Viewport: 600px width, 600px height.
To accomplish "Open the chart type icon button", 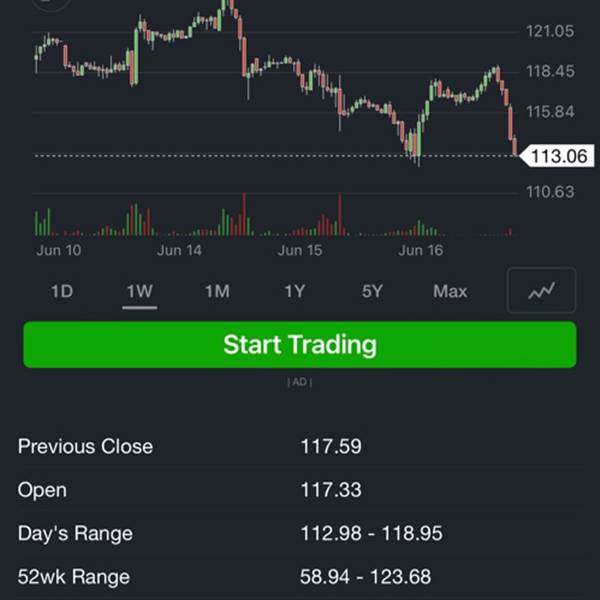I will [x=541, y=291].
